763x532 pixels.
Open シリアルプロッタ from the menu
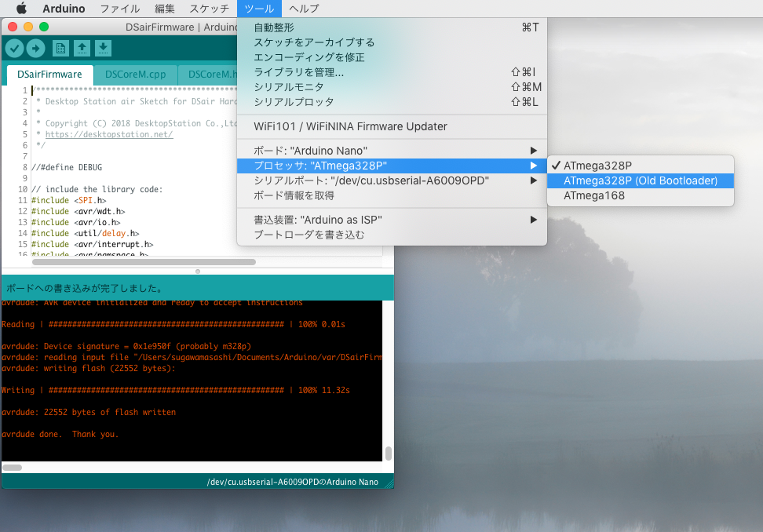coord(392,102)
